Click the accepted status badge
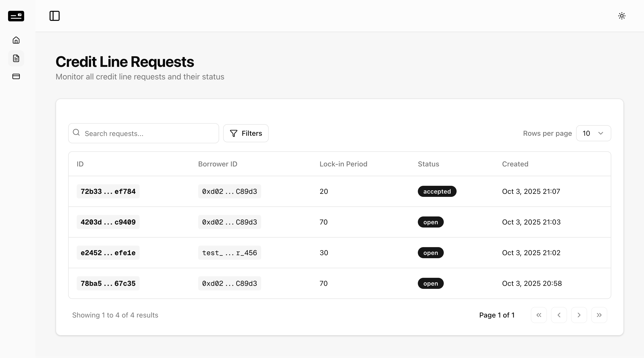The height and width of the screenshot is (358, 644). coord(437,191)
